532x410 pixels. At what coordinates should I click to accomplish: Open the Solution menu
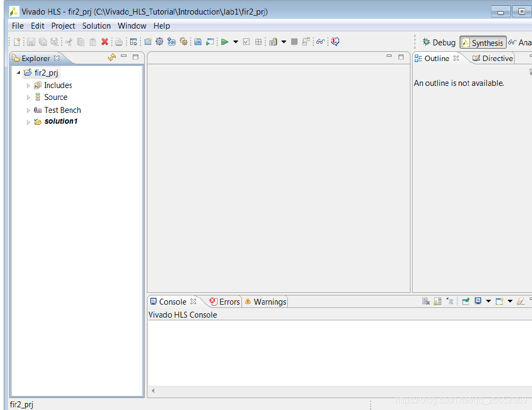pyautogui.click(x=96, y=26)
